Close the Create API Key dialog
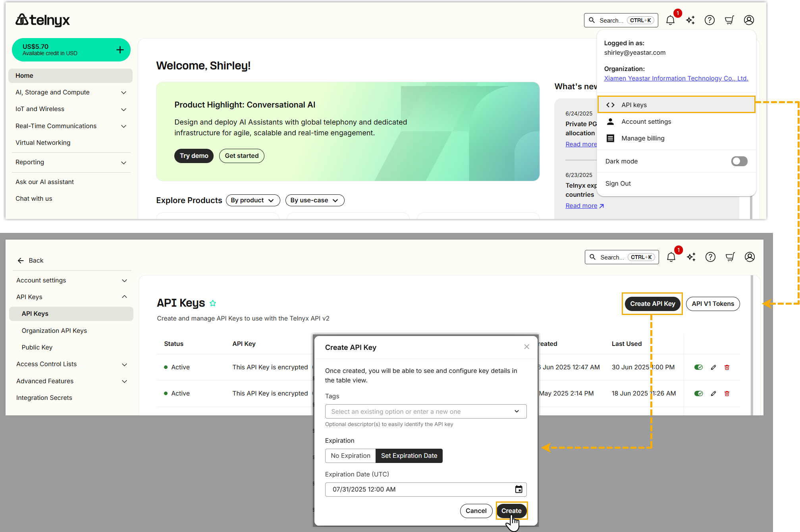The image size is (800, 532). point(526,347)
